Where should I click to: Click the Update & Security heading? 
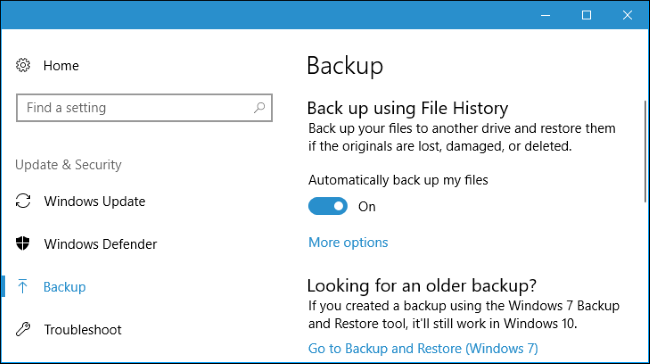click(x=68, y=165)
